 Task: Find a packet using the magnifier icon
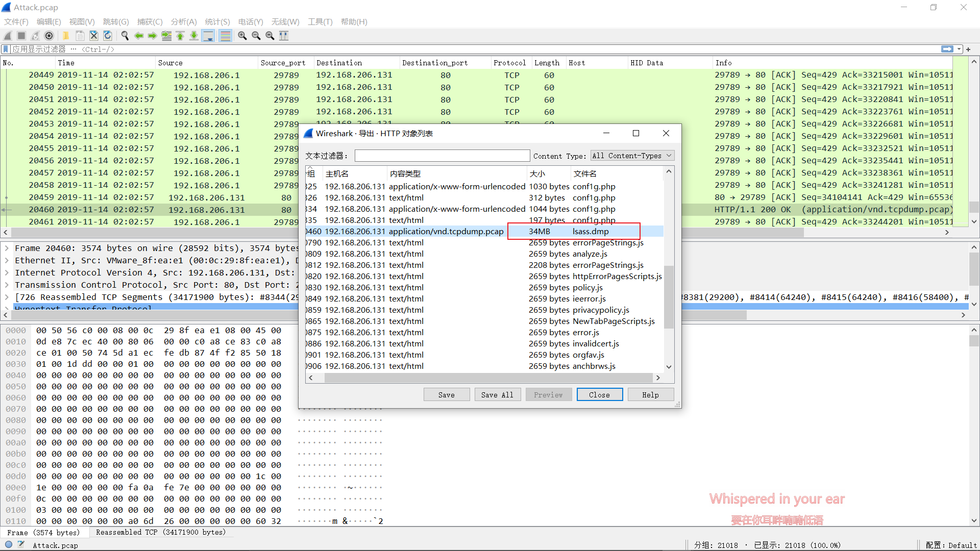125,36
